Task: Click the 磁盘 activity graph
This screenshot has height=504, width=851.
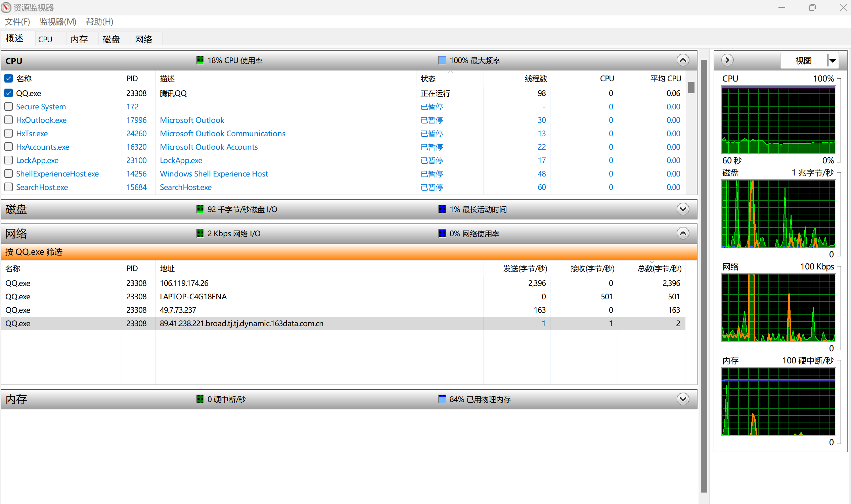Action: pos(778,214)
